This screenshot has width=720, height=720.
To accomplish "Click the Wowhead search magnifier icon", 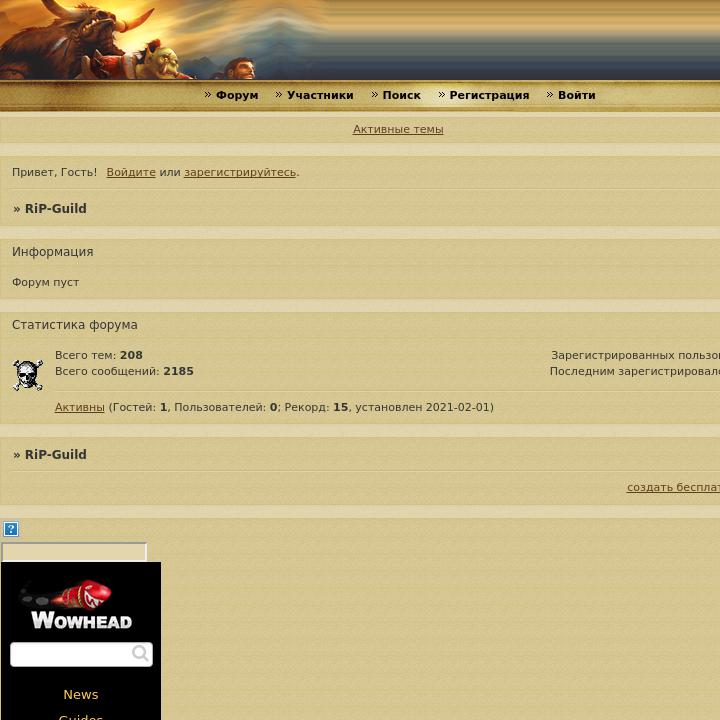I will (140, 652).
